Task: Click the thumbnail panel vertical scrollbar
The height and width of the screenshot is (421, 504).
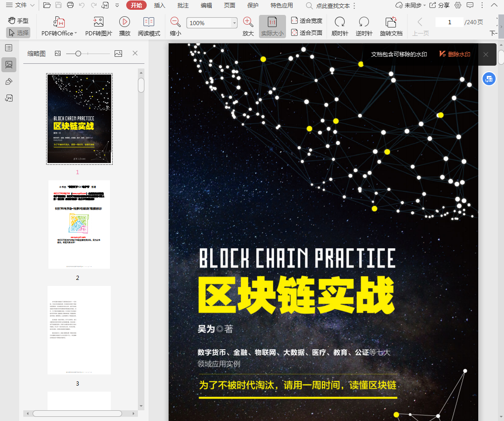Action: pyautogui.click(x=141, y=85)
